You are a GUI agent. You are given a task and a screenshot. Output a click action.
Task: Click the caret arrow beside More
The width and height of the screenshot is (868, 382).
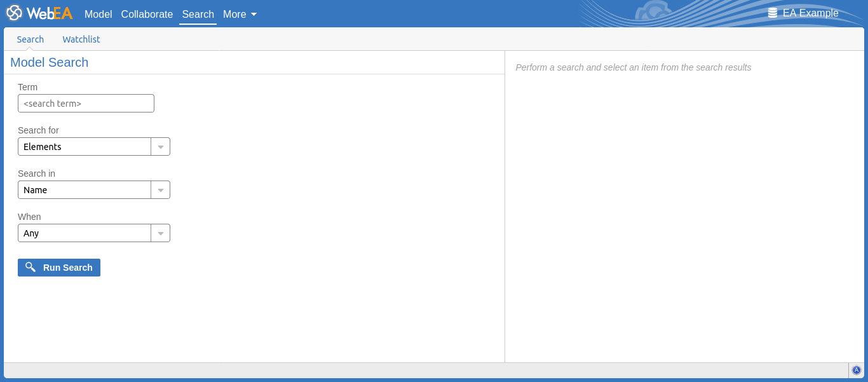254,14
